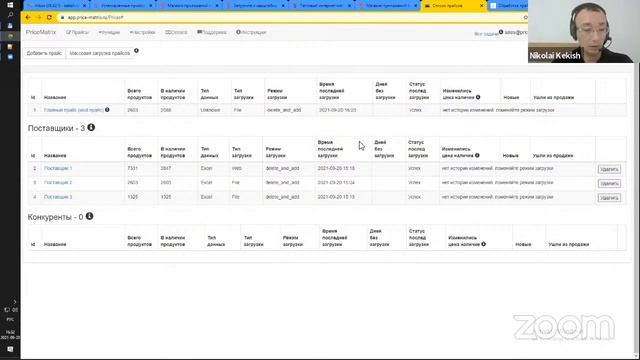
Task: Open Поставщик 2 link
Action: [x=58, y=182]
